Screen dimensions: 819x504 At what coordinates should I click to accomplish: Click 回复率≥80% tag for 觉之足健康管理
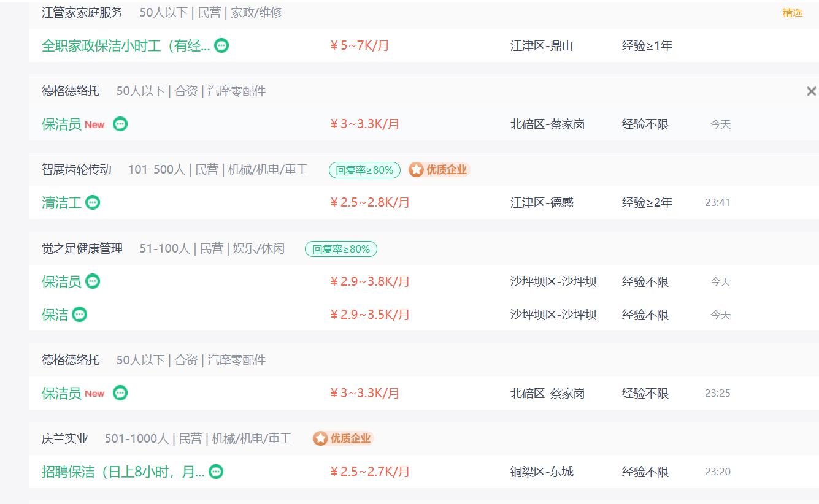click(x=341, y=249)
